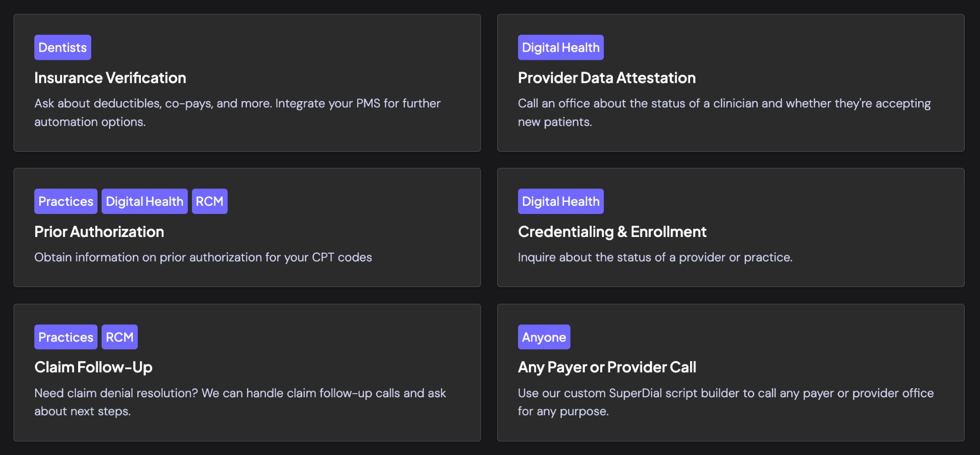Select the Digital Health tag above Provider Data Attestation
The width and height of the screenshot is (980, 455).
(x=560, y=47)
